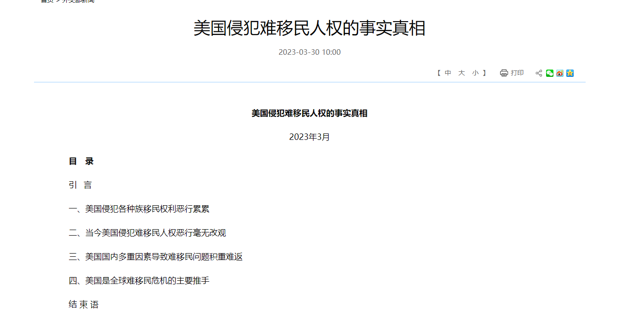Share article to Weibo icon

pos(559,73)
